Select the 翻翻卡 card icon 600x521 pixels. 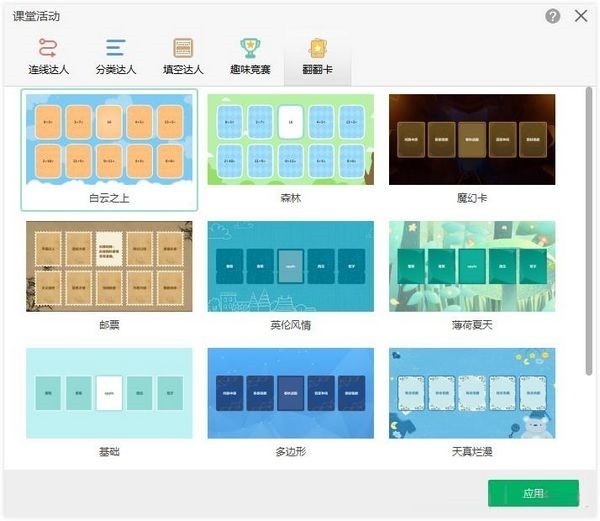tap(317, 47)
